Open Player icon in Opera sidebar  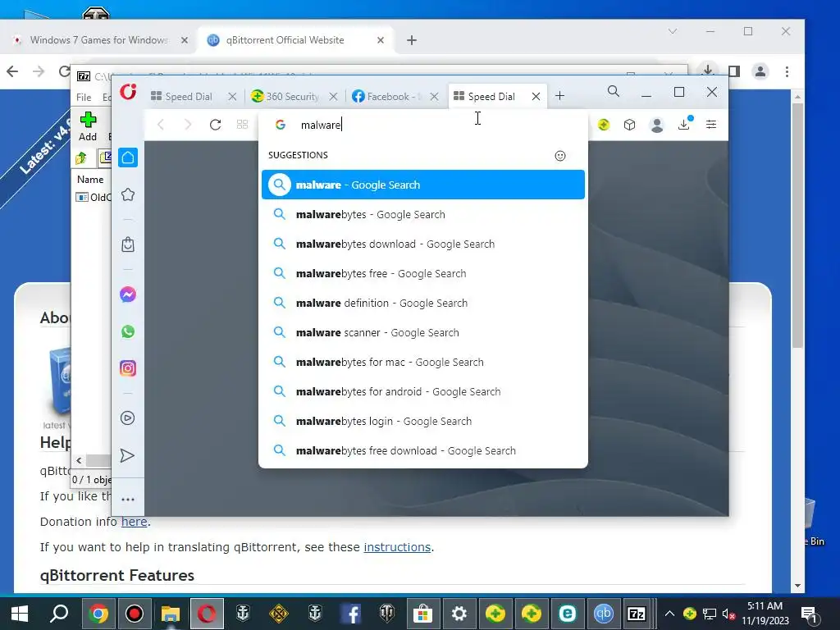(128, 418)
